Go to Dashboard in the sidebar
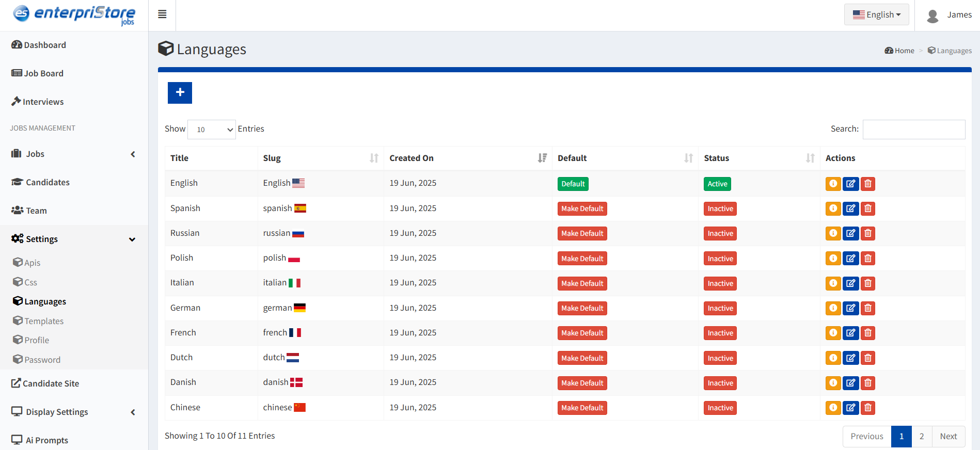980x450 pixels. (45, 45)
